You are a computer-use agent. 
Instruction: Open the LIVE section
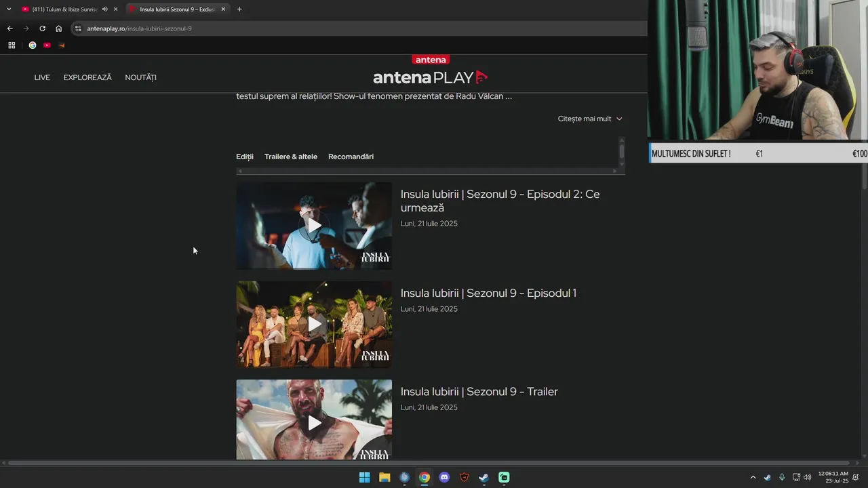(42, 77)
